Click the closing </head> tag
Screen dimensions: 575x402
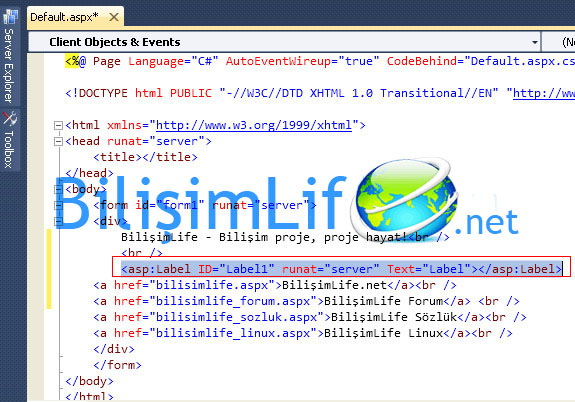(x=89, y=173)
